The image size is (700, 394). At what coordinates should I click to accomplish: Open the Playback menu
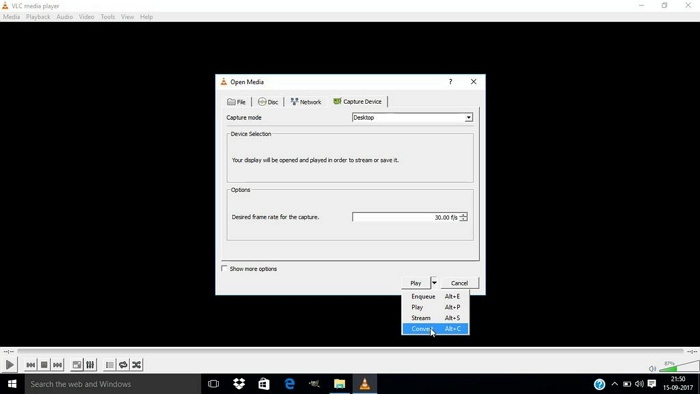coord(38,17)
